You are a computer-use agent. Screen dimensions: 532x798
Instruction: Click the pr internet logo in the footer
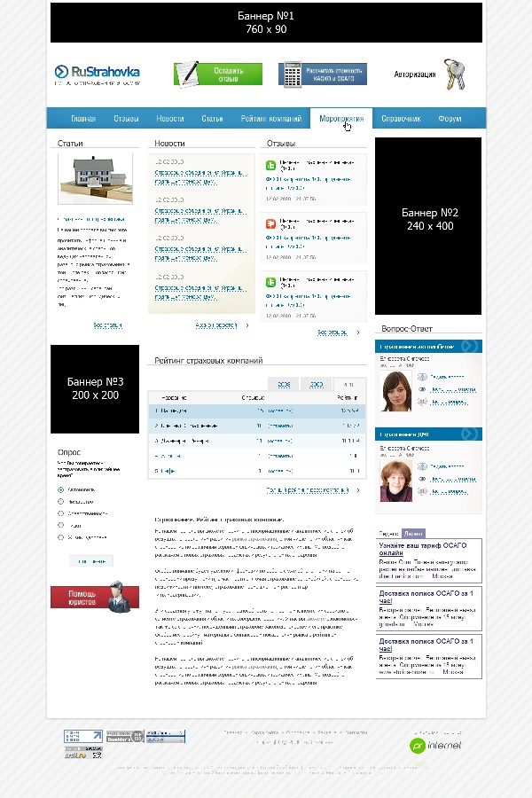[435, 745]
